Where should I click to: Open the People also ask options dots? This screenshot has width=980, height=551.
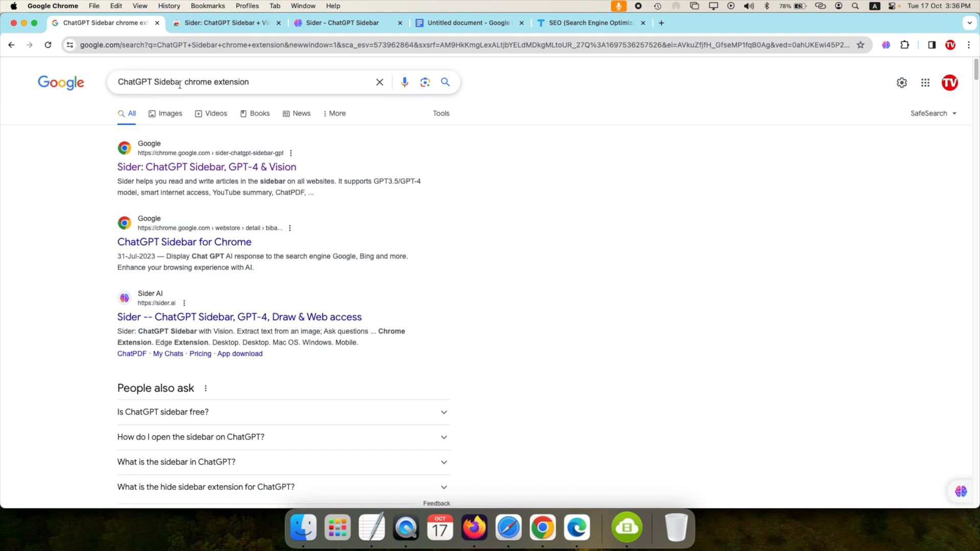pos(206,388)
